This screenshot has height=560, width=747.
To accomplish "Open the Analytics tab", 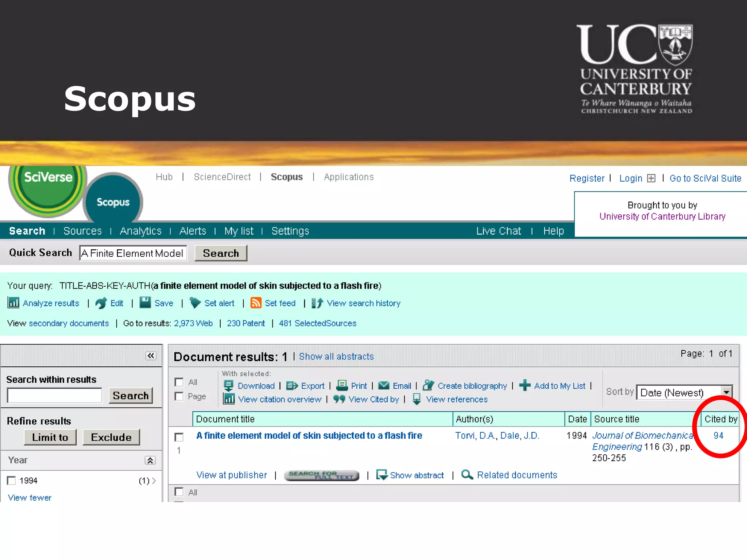I will pyautogui.click(x=140, y=231).
